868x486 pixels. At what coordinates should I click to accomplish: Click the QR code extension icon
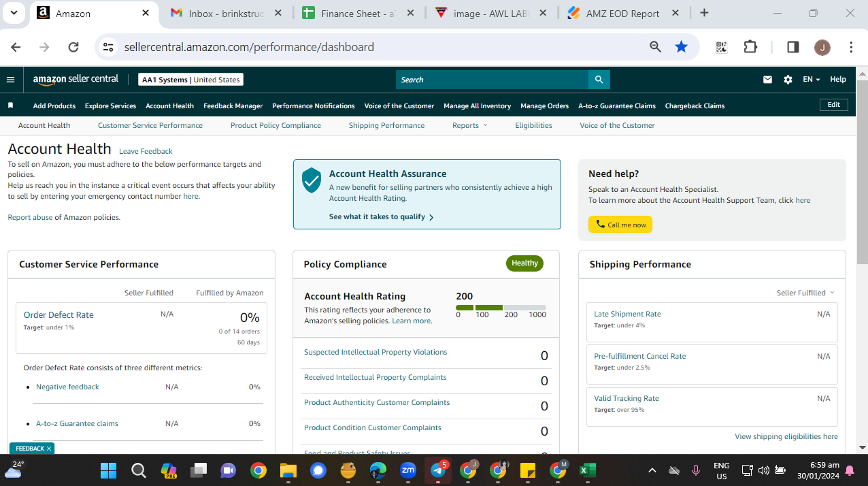point(721,47)
